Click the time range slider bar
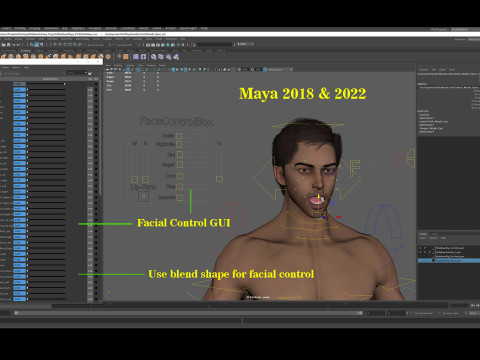480x360 pixels. coord(188,313)
